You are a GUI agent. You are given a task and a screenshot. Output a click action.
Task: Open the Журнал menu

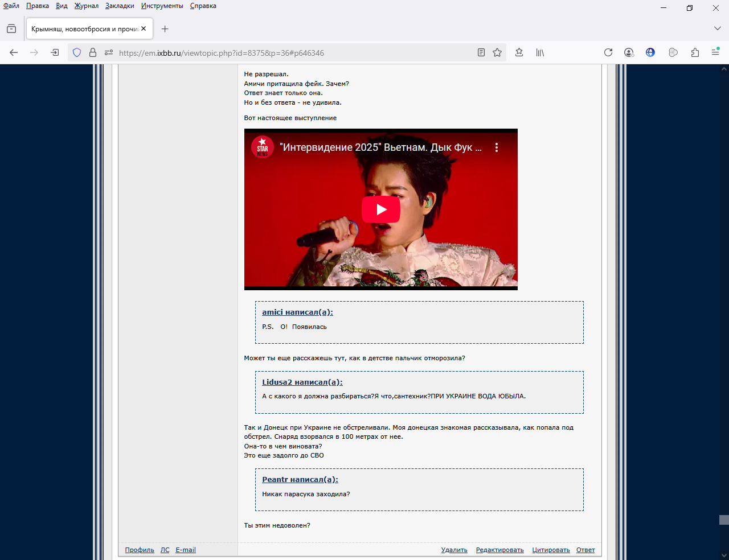86,6
